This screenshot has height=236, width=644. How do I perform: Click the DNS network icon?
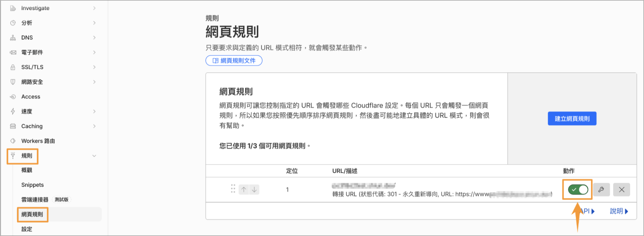click(13, 38)
